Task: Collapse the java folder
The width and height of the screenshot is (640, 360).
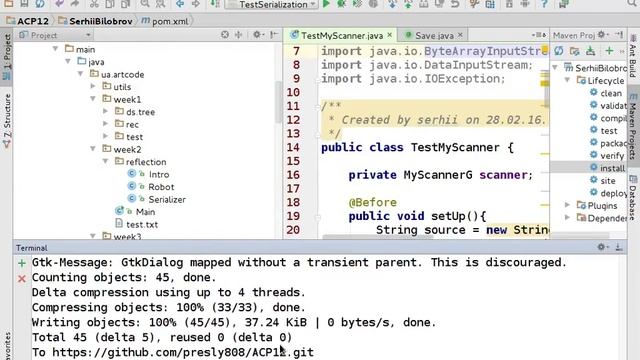Action: (68, 62)
